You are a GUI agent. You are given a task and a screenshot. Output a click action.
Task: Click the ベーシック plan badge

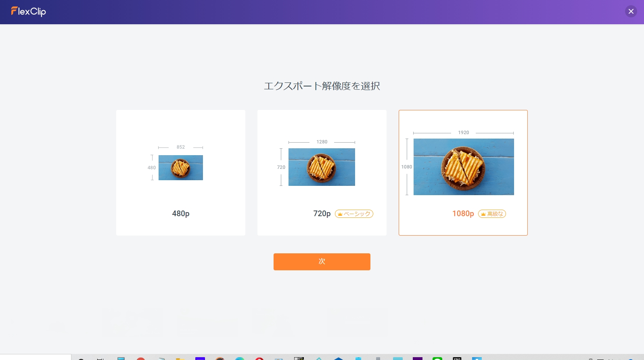coord(354,214)
